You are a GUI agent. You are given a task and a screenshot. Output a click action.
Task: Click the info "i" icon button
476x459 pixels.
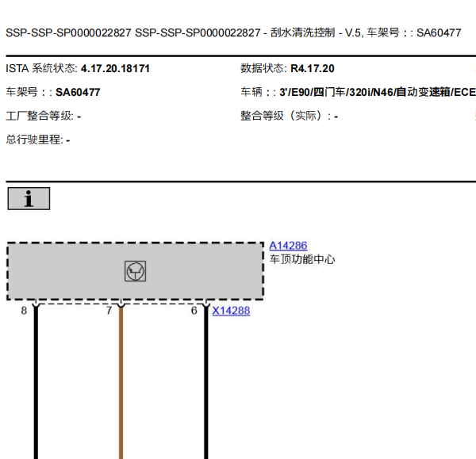[x=29, y=198]
